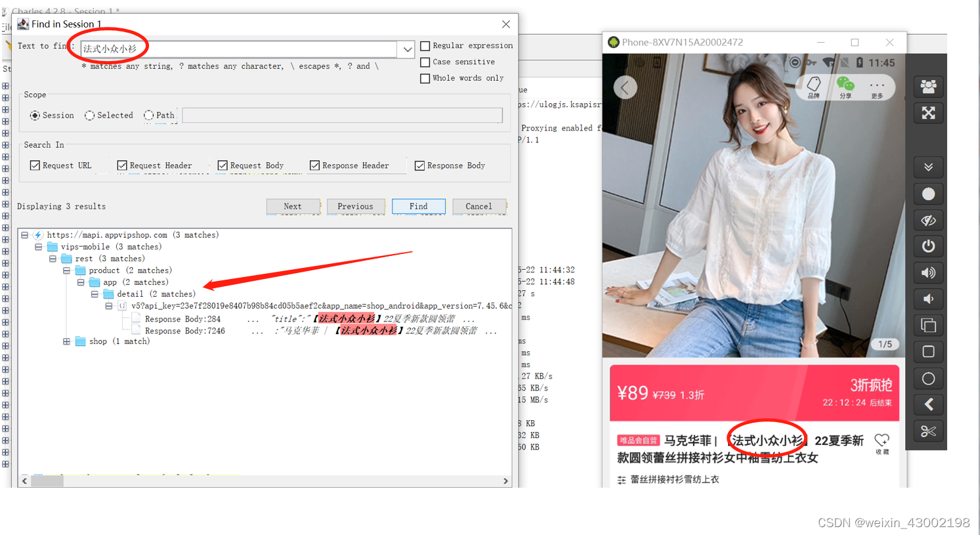Enable the Regular expression checkbox
This screenshot has width=980, height=535.
pos(425,46)
